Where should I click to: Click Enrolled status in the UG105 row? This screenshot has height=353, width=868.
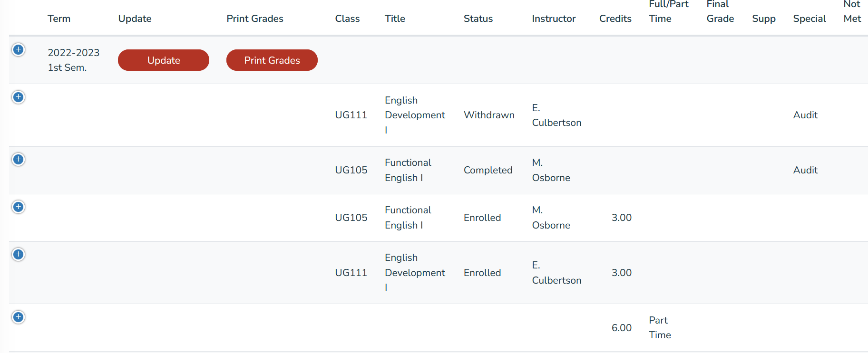pos(482,218)
